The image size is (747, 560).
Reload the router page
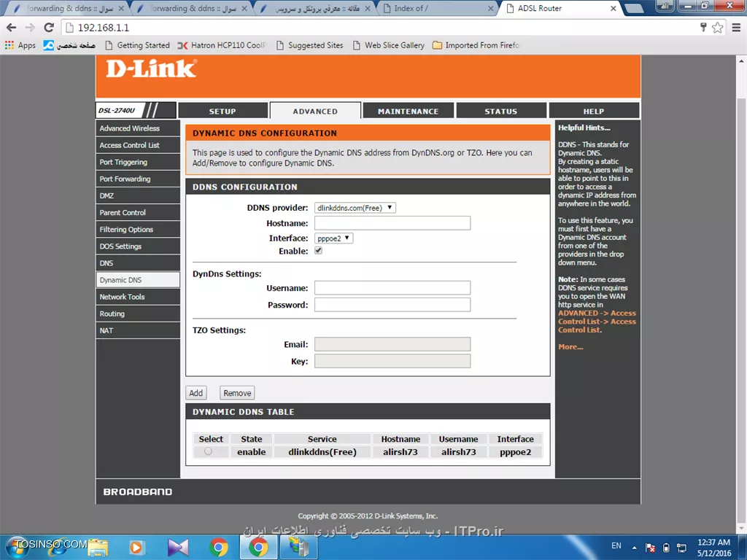tap(49, 28)
